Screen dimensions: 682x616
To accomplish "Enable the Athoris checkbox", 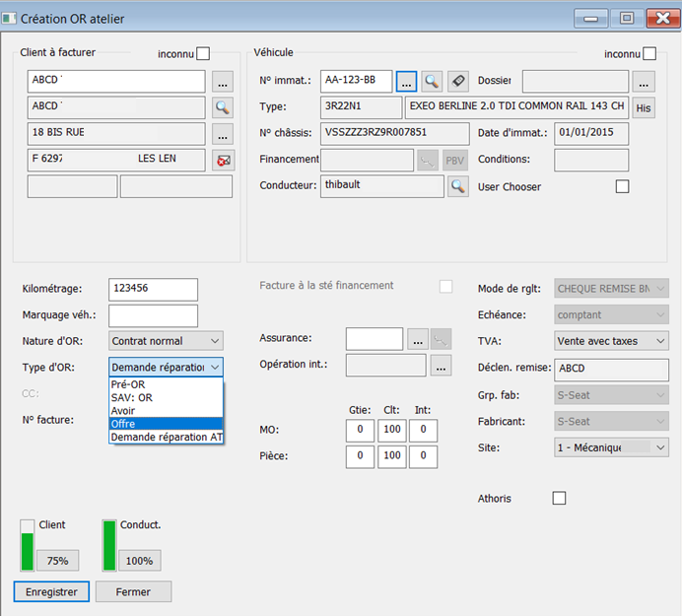I will (559, 498).
